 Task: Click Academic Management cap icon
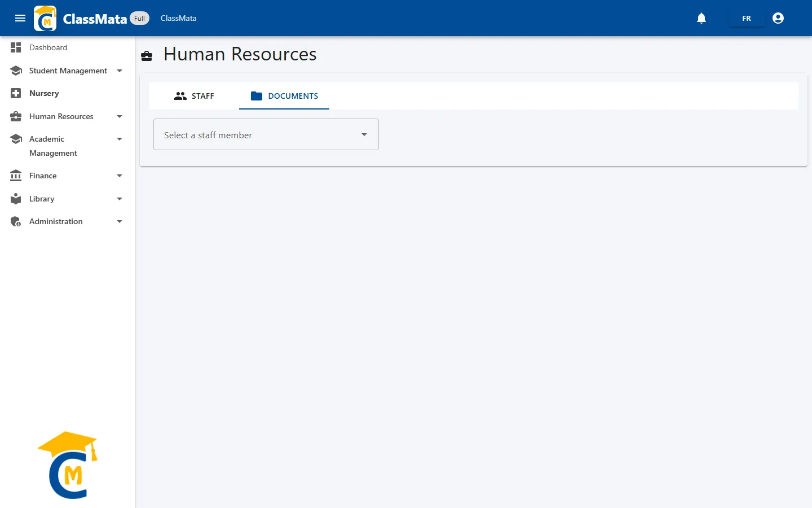[16, 139]
